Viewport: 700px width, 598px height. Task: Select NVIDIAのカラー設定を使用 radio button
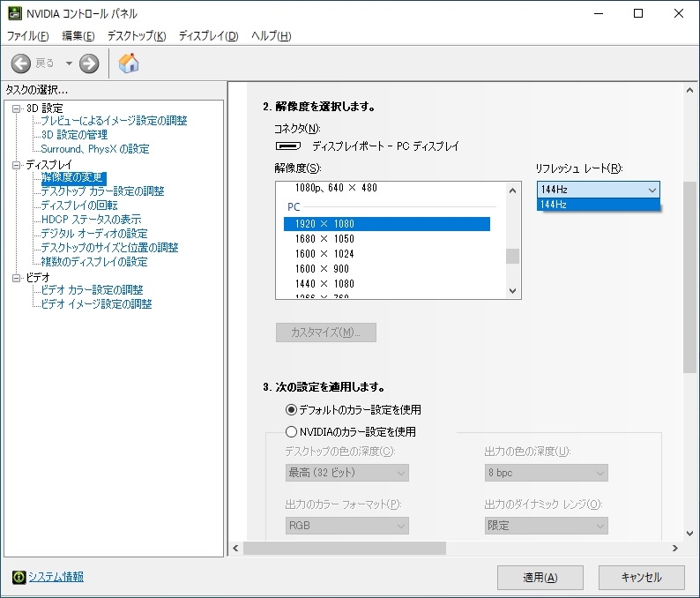pyautogui.click(x=291, y=432)
